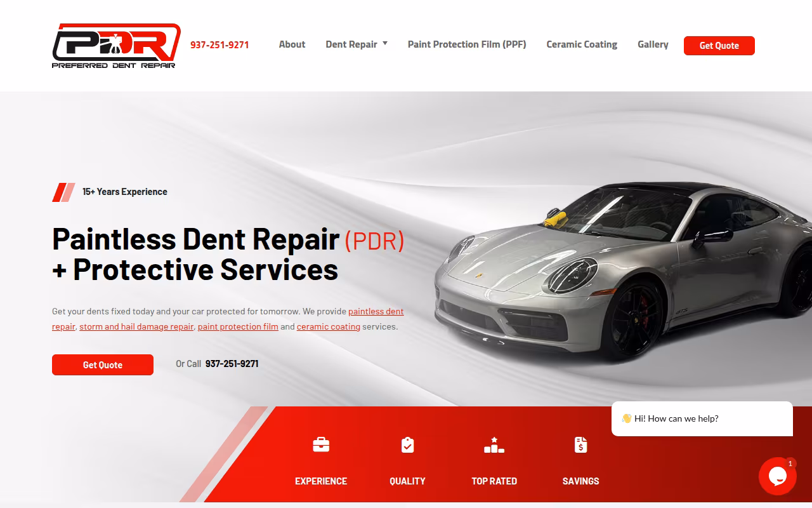Click the dollar document Savings icon
The image size is (812, 508).
tap(580, 444)
